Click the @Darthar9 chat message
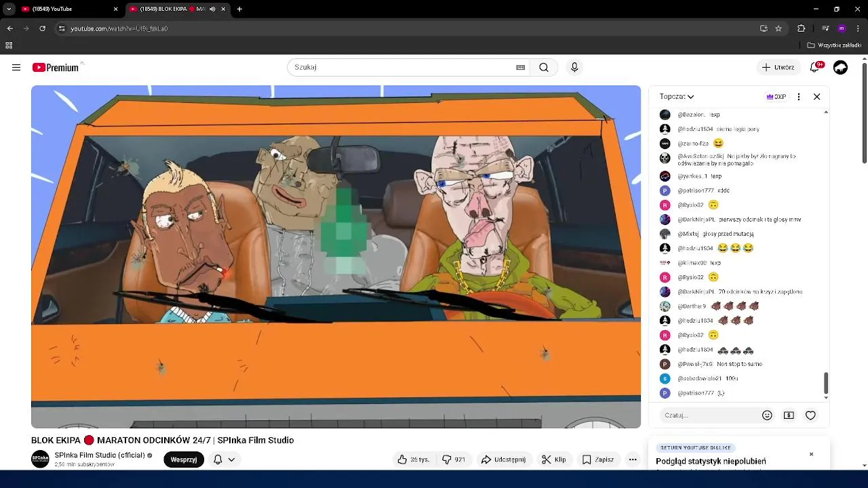868x488 pixels. coord(718,306)
